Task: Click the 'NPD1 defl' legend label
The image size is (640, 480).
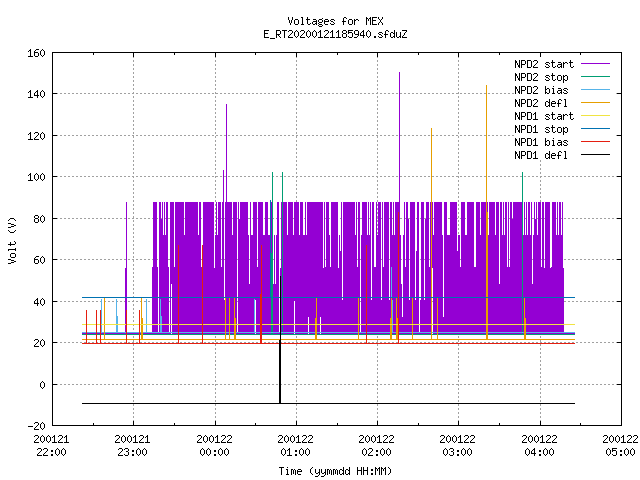Action: pyautogui.click(x=541, y=156)
